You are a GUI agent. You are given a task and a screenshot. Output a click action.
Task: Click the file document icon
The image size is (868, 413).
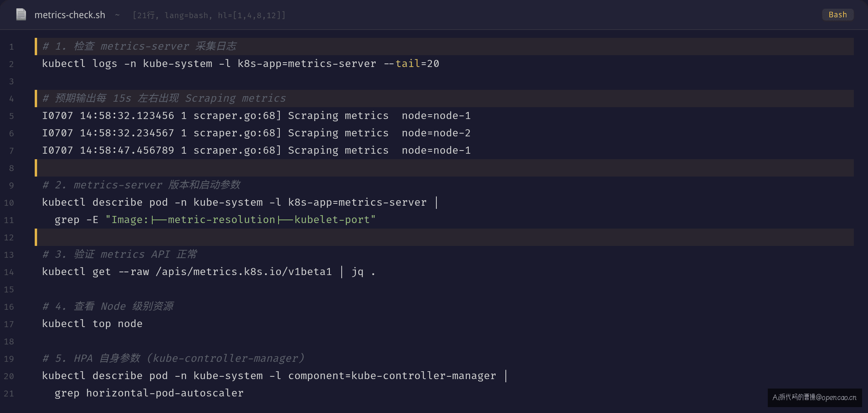click(21, 15)
